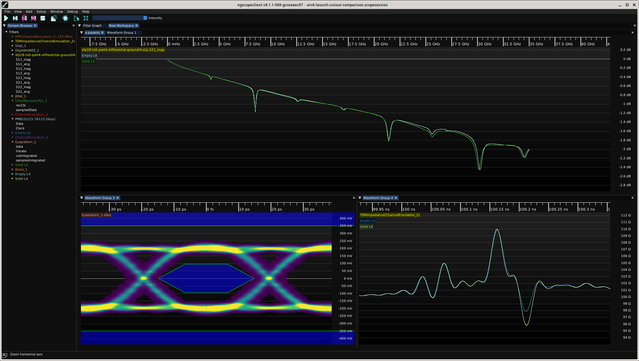This screenshot has height=361, width=639.
Task: Close the Waveform Group 3 dock panel
Action: pos(354,198)
